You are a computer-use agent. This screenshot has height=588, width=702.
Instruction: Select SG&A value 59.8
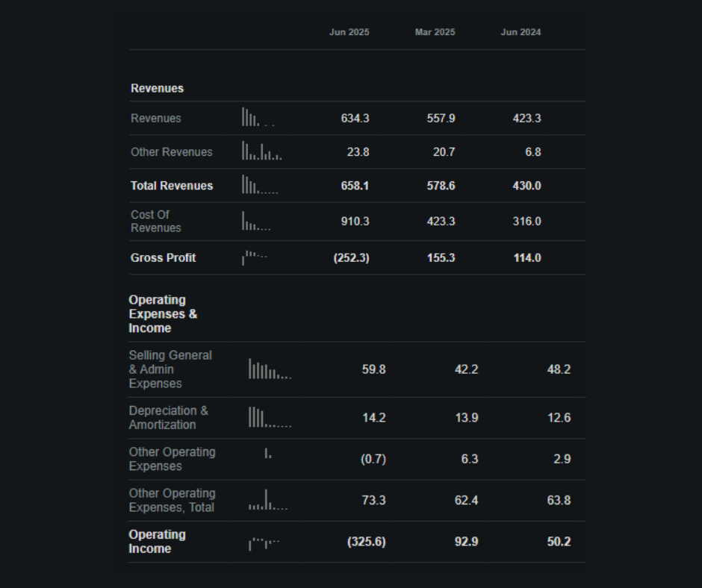[x=374, y=369]
